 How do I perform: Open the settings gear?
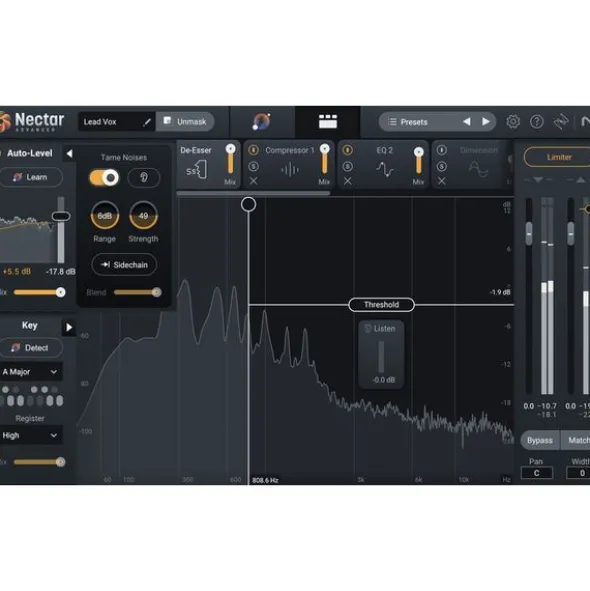coord(513,122)
